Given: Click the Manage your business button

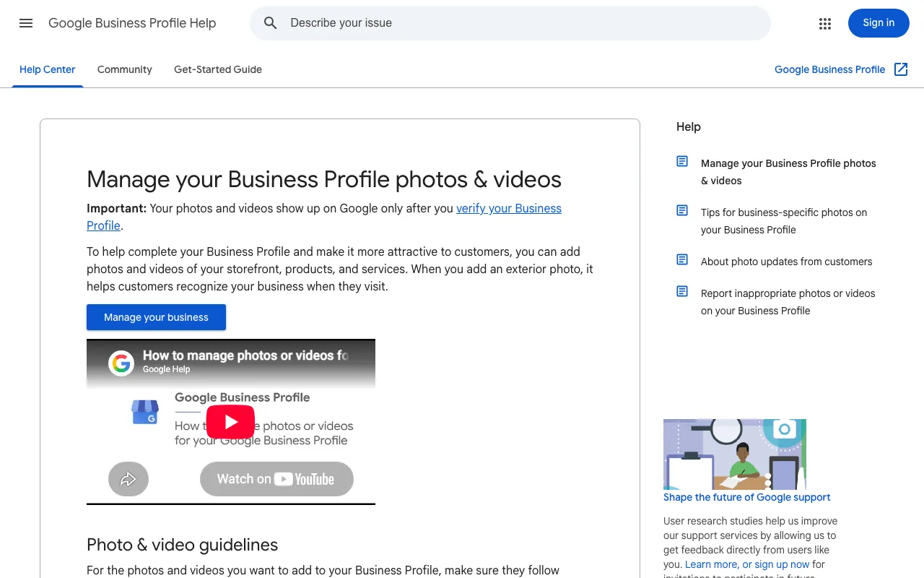Looking at the screenshot, I should (x=156, y=317).
